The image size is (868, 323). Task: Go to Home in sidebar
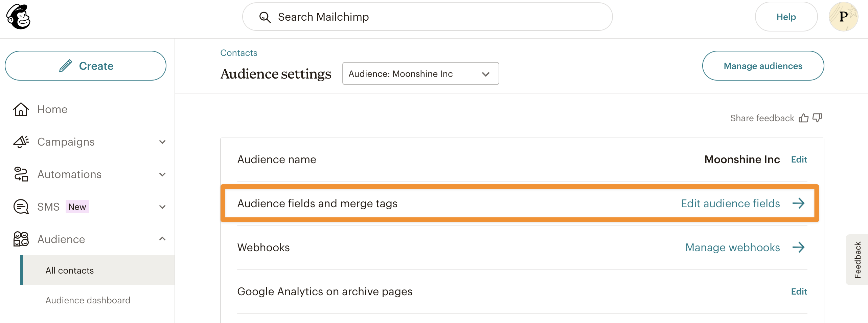pos(52,109)
